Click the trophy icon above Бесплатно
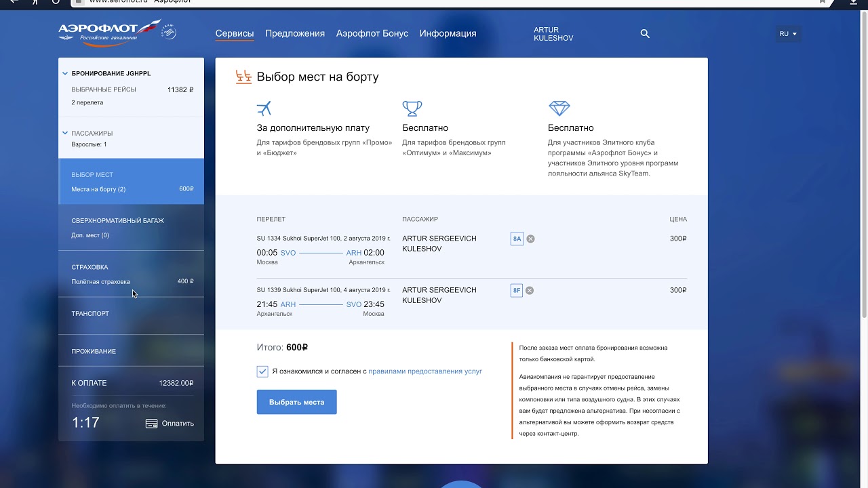 [x=412, y=108]
